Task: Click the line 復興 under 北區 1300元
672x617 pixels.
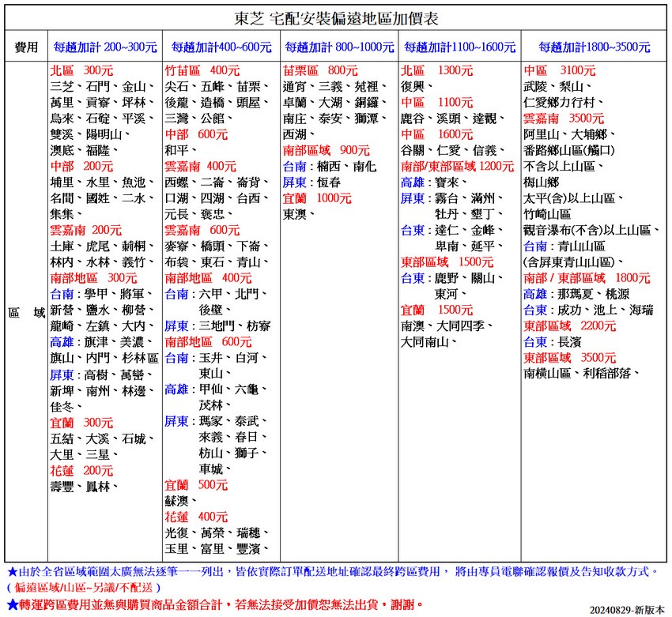Action: click(417, 86)
